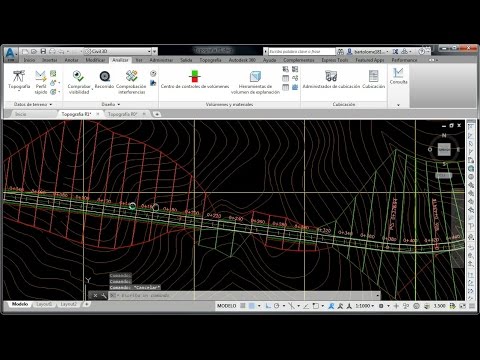Open the 1:1000 annotation scale dropdown
Viewport: 480px width, 360px height.
click(x=364, y=306)
